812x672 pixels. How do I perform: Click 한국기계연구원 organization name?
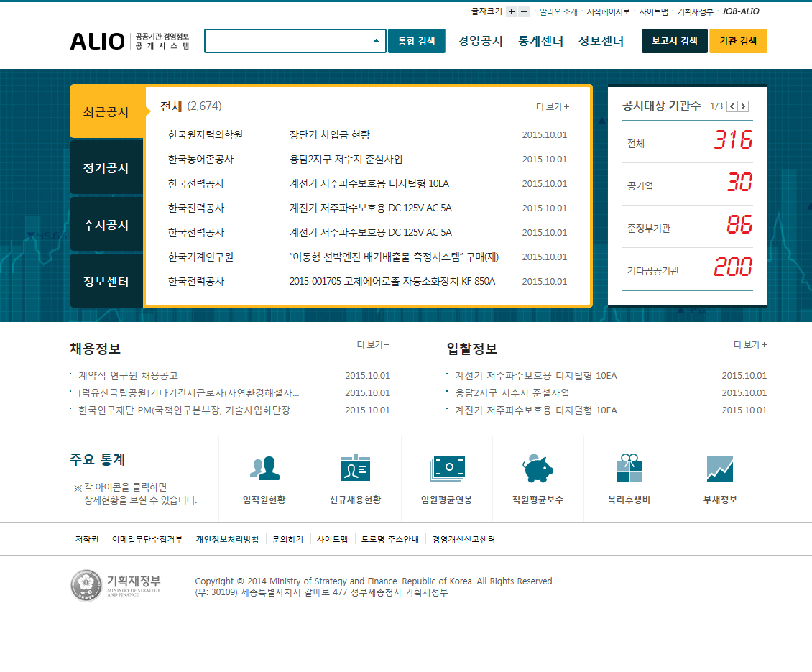pyautogui.click(x=200, y=257)
